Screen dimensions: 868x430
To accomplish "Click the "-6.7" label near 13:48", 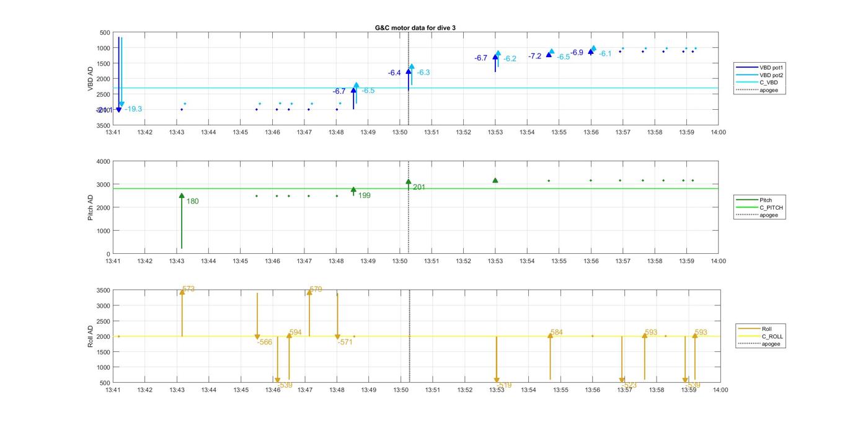I will click(x=339, y=92).
